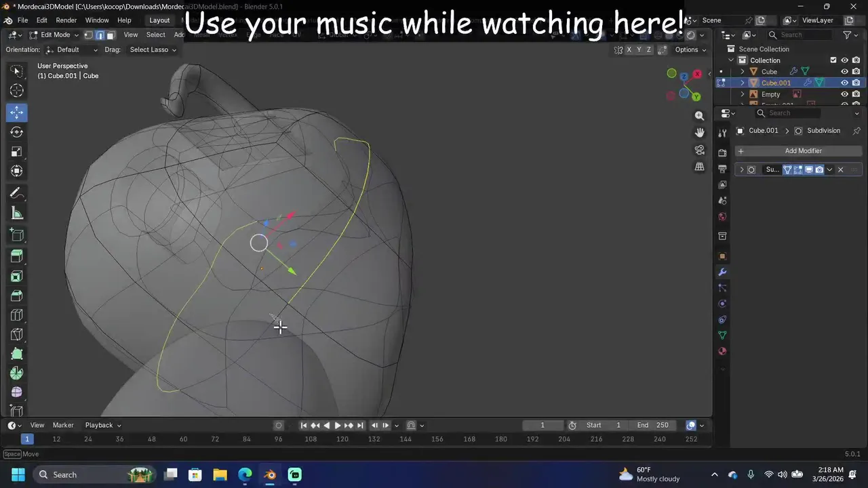The image size is (868, 488).
Task: Select the Move tool
Action: point(17,112)
